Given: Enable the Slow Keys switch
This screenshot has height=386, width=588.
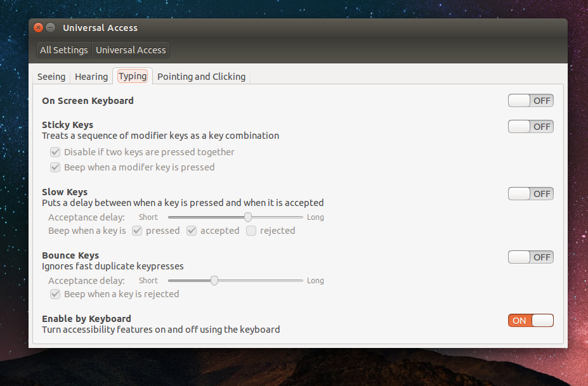Looking at the screenshot, I should (x=531, y=194).
